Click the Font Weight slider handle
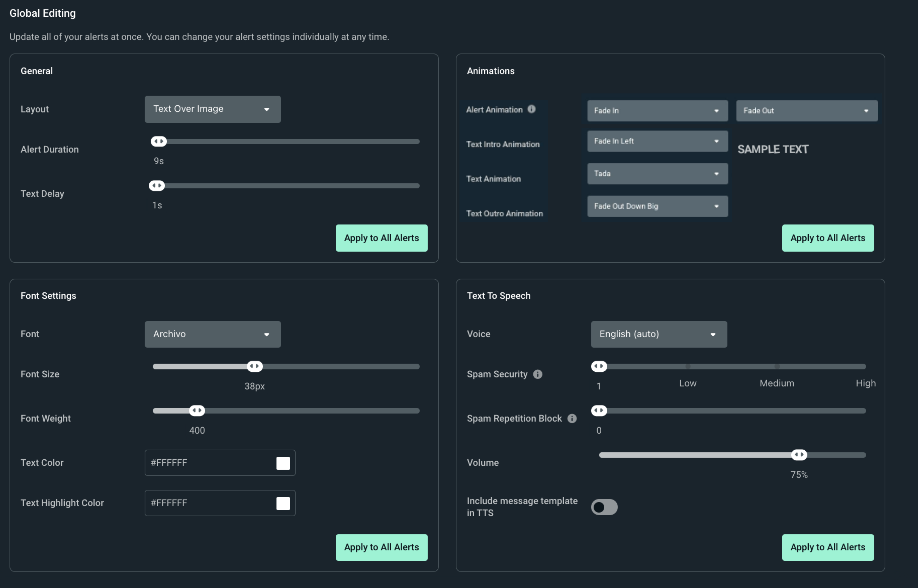 [197, 411]
